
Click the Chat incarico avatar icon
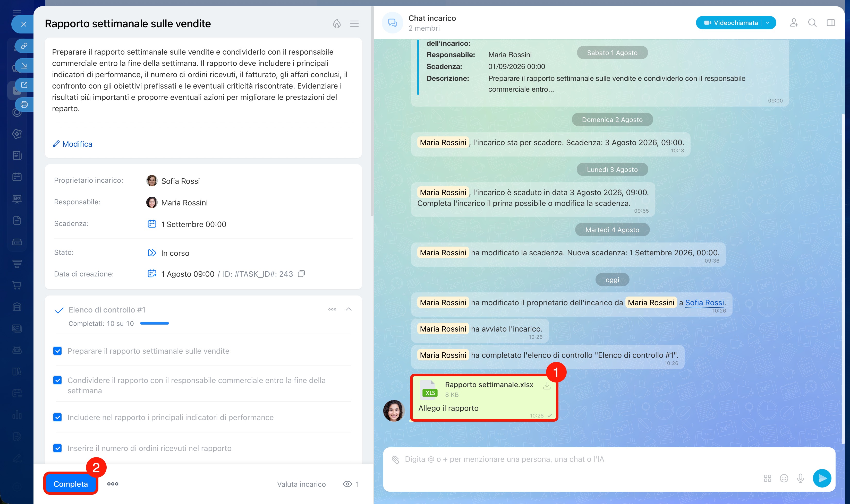click(x=392, y=23)
